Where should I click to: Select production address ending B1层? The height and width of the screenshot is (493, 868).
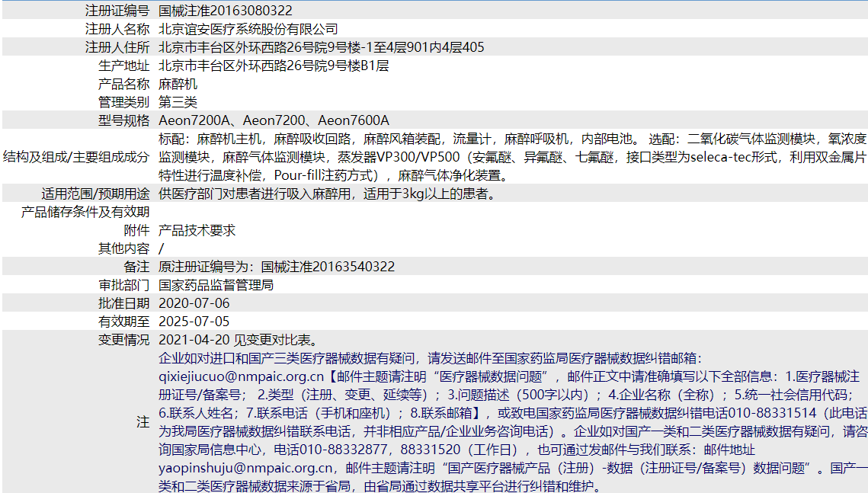274,66
